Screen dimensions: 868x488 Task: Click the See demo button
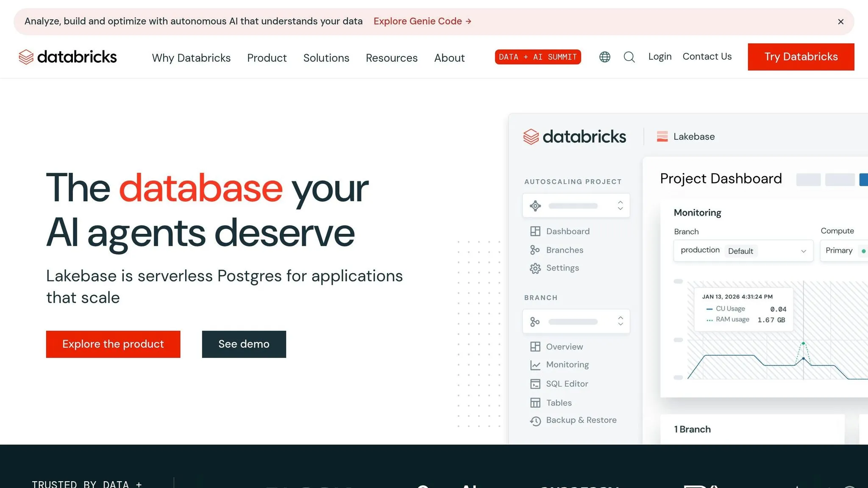coord(244,344)
